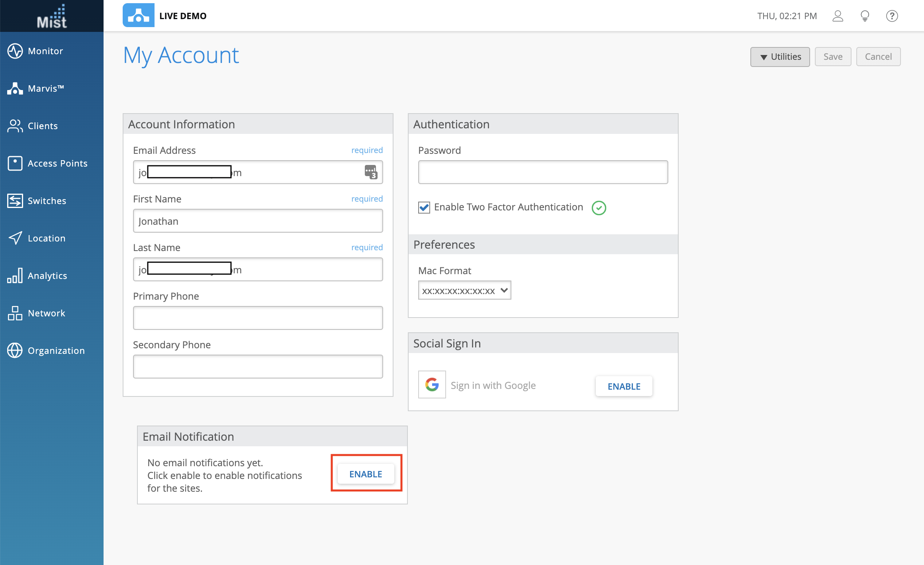Screen dimensions: 924x565
Task: Open the Mac Format dropdown
Action: coord(464,290)
